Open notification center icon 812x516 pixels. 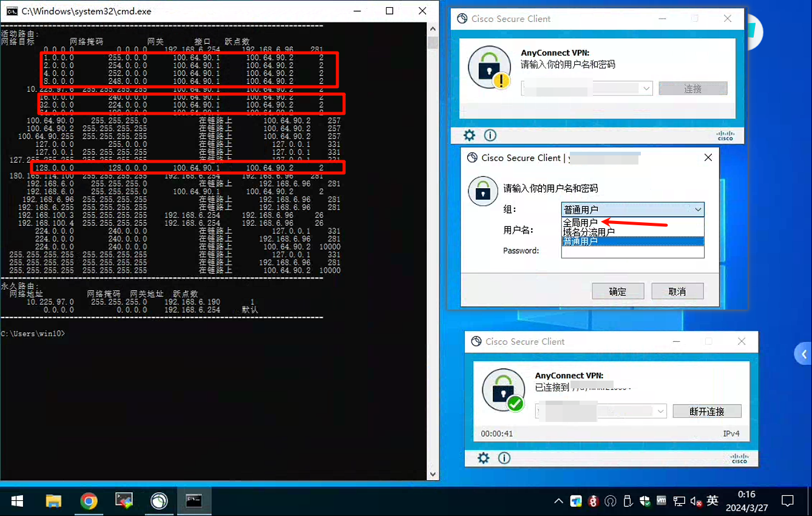coord(788,501)
